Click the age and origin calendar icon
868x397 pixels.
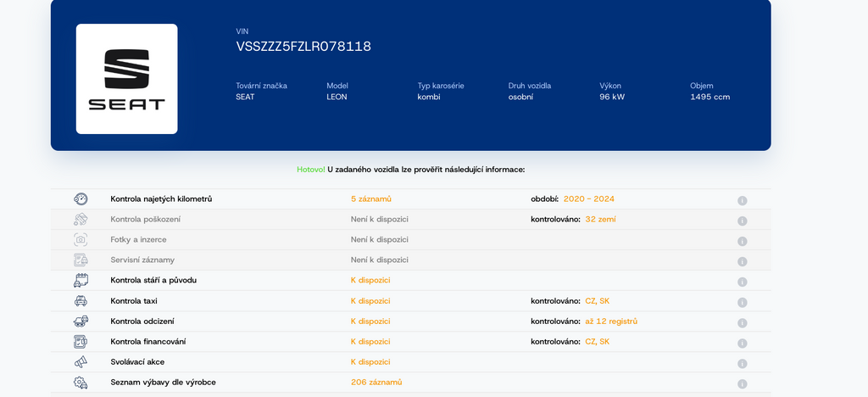click(x=81, y=280)
